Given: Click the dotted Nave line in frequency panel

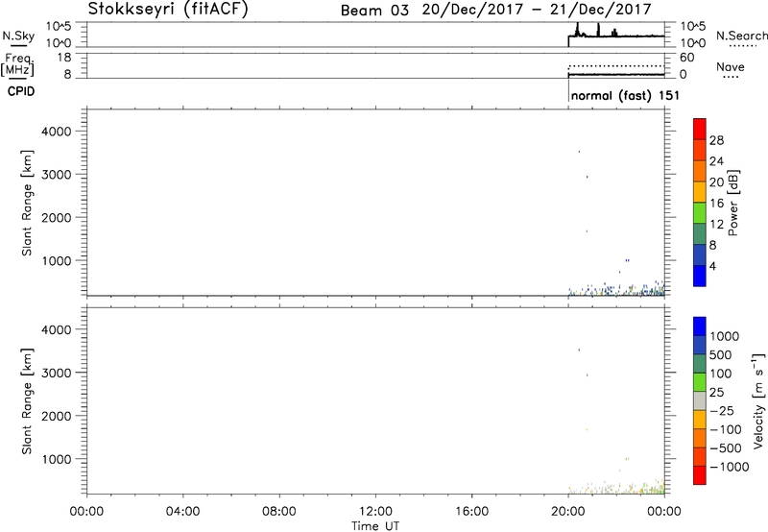Looking at the screenshot, I should pyautogui.click(x=616, y=65).
